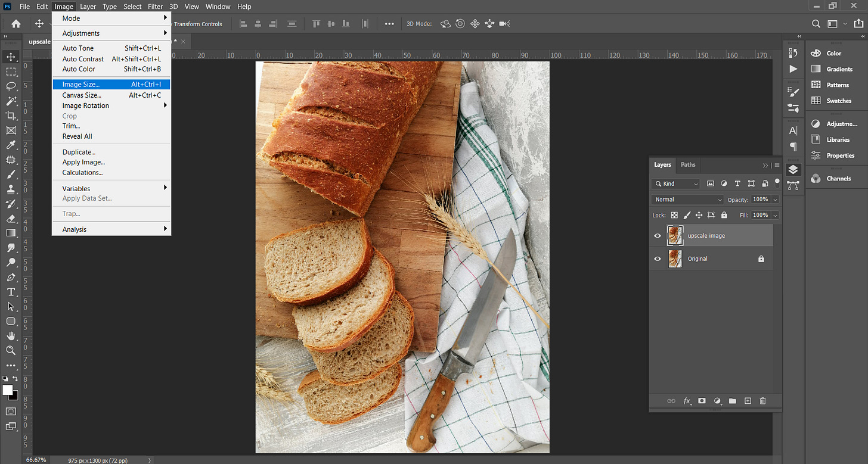Open the layer Kind filter dropdown
Screen dimensions: 868x464
pos(675,184)
